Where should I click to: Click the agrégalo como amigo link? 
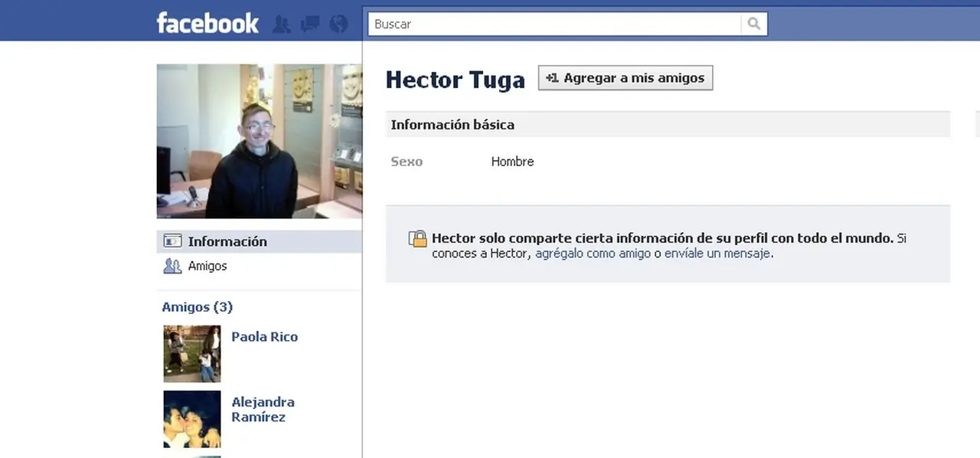pos(593,254)
